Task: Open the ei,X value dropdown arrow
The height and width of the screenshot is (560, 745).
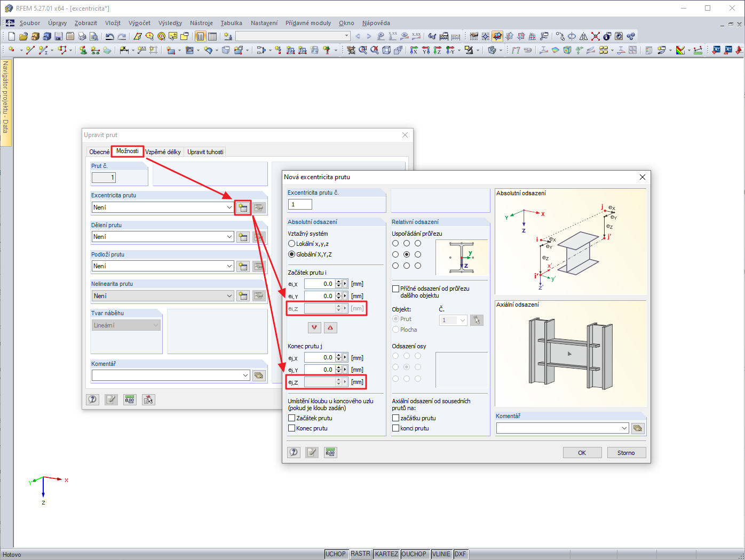Action: coord(345,284)
